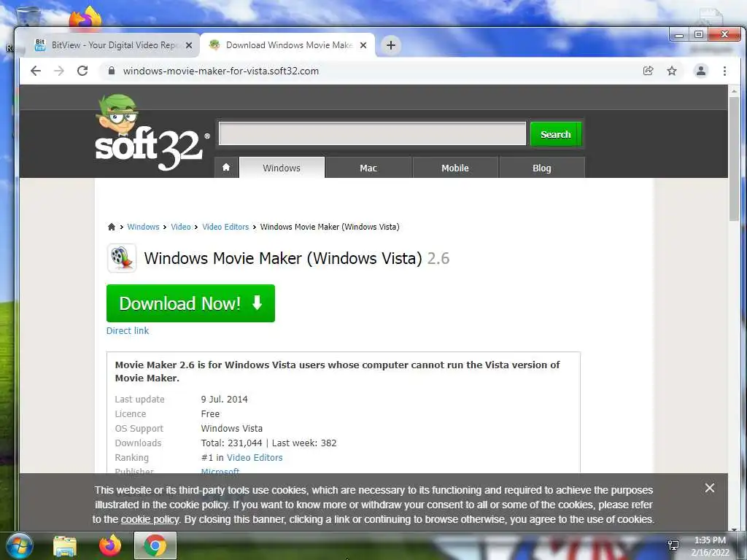Viewport: 747px width, 560px height.
Task: Click the '9 Jul. 2014' last update value
Action: [x=225, y=399]
